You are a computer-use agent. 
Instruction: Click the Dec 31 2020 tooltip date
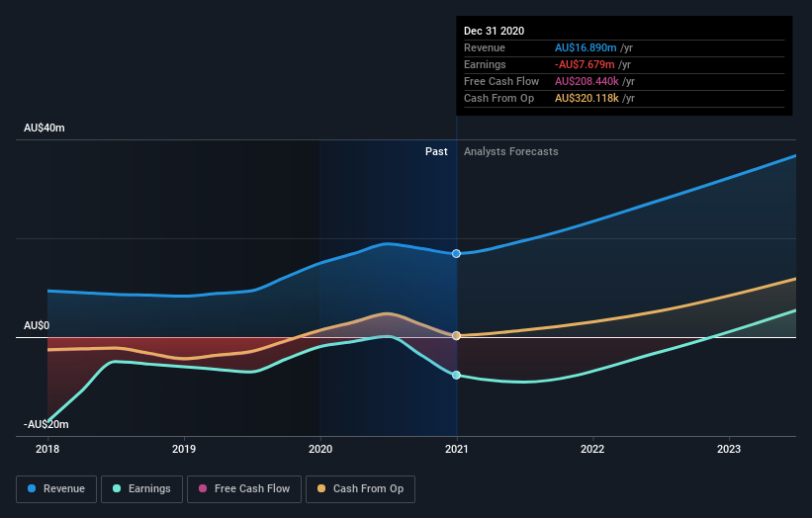click(495, 31)
